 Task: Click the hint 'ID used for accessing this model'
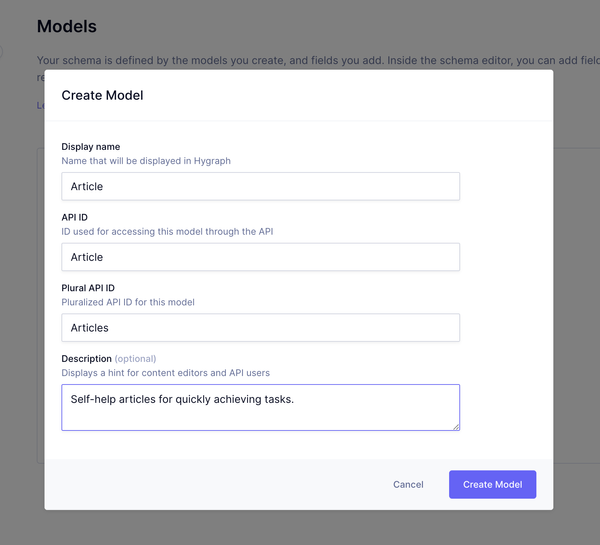[x=167, y=232]
